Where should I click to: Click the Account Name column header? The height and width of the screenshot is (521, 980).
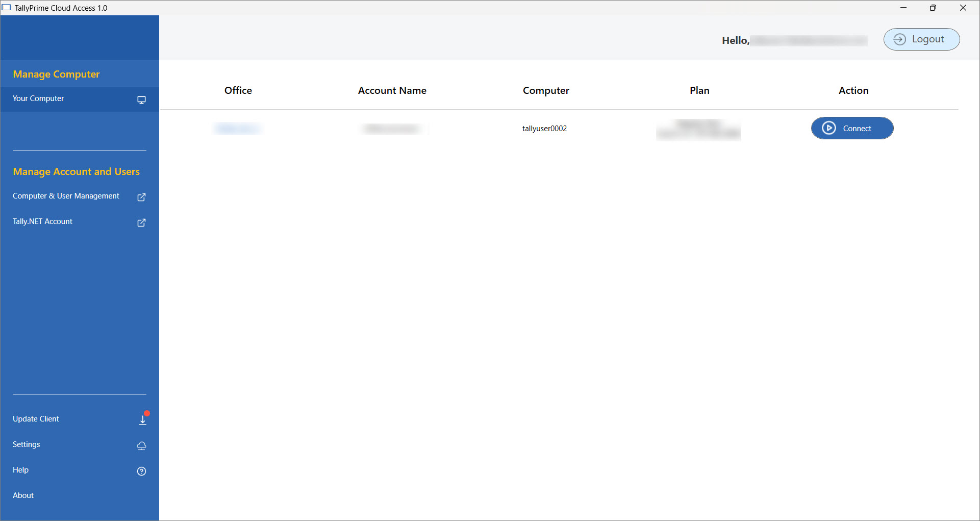(x=392, y=90)
